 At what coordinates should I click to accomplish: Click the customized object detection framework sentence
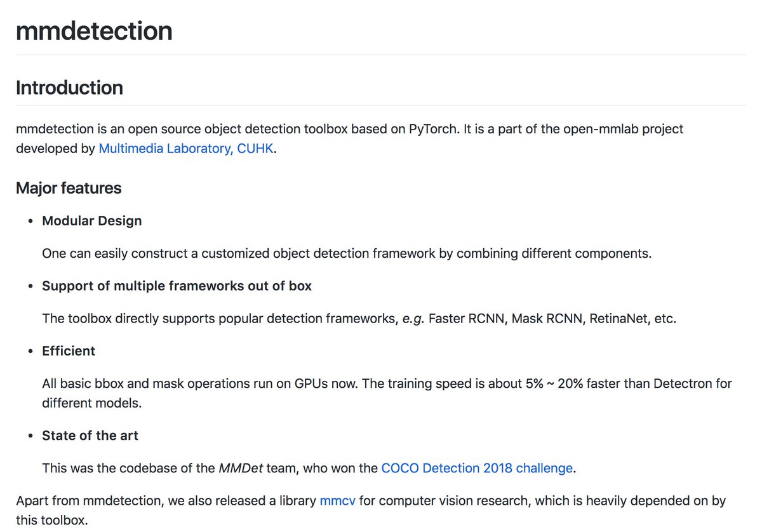click(x=347, y=253)
